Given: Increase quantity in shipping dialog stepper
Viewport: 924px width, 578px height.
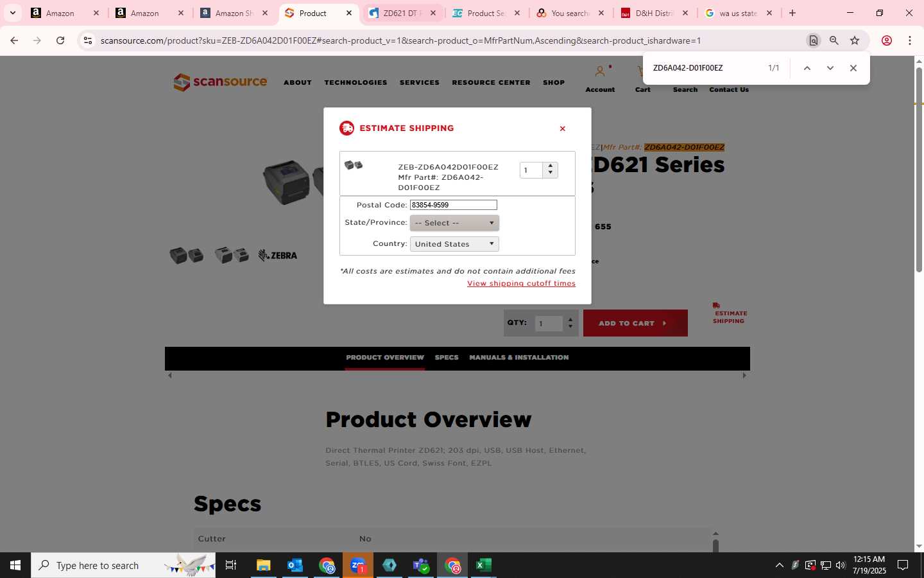Looking at the screenshot, I should pyautogui.click(x=551, y=166).
